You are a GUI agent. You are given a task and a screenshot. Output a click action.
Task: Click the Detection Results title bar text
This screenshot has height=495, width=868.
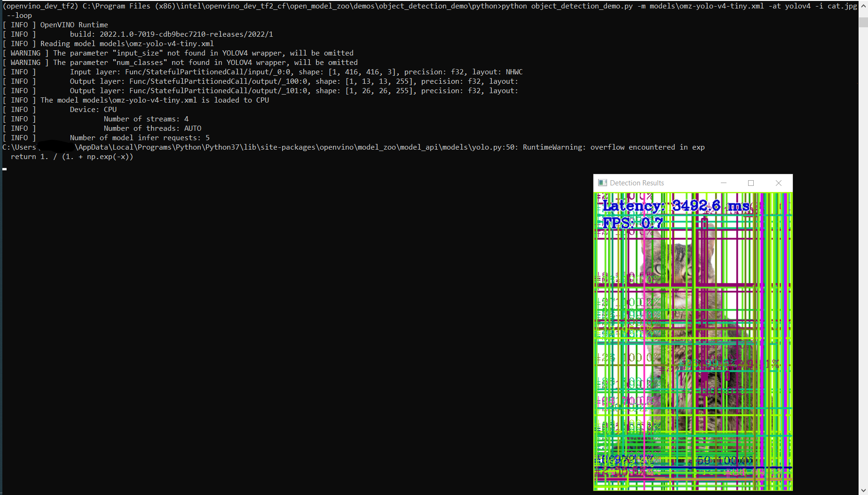637,183
